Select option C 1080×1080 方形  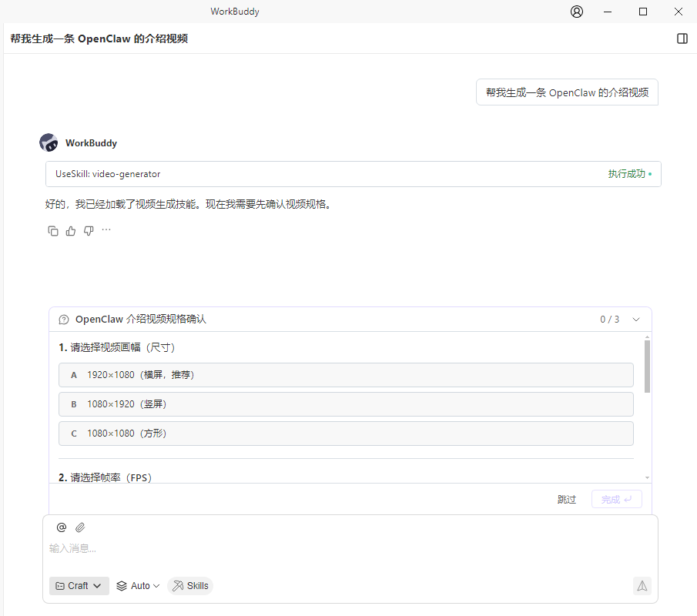click(x=346, y=434)
